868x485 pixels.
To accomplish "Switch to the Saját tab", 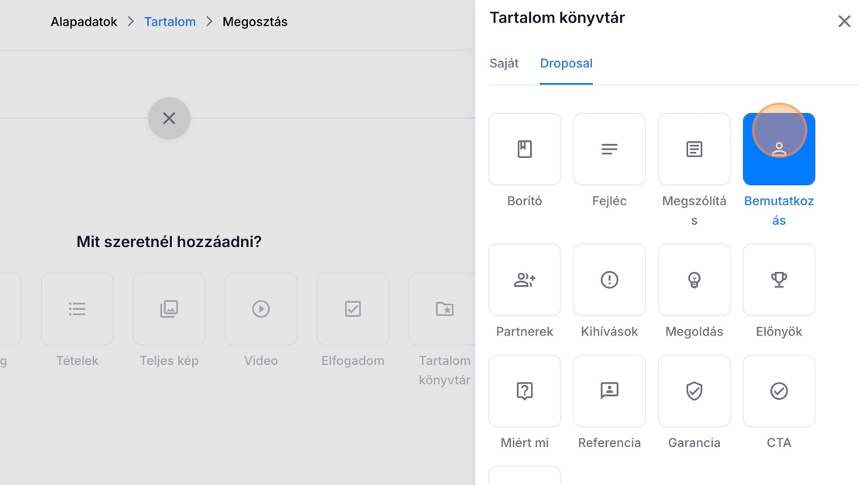I will coord(504,64).
